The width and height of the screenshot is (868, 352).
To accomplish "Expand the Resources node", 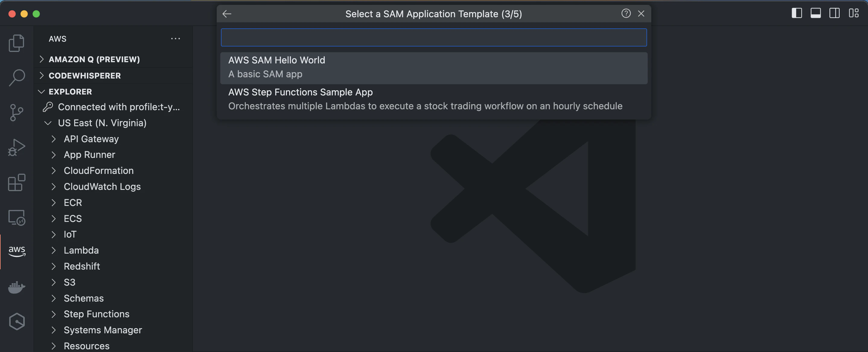I will point(54,346).
